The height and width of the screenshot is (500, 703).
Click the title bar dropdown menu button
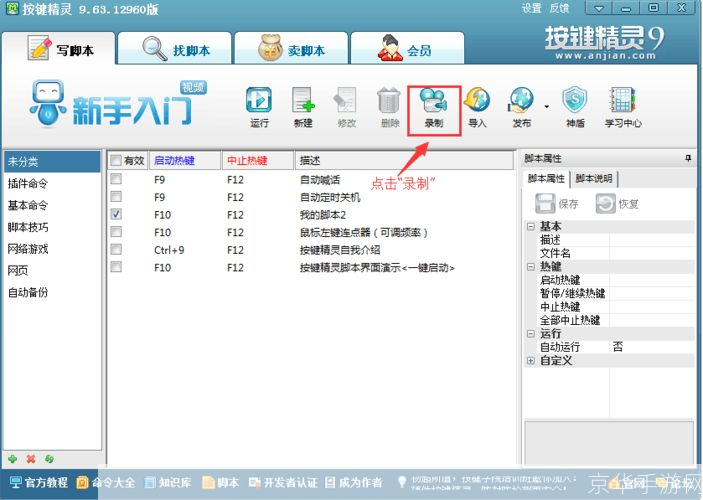click(x=599, y=8)
